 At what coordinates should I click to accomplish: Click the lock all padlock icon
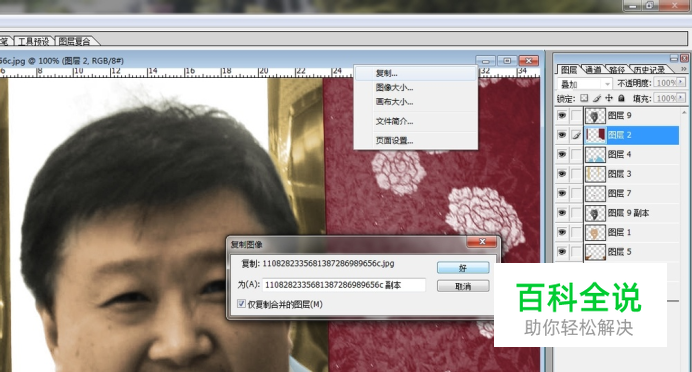[621, 98]
